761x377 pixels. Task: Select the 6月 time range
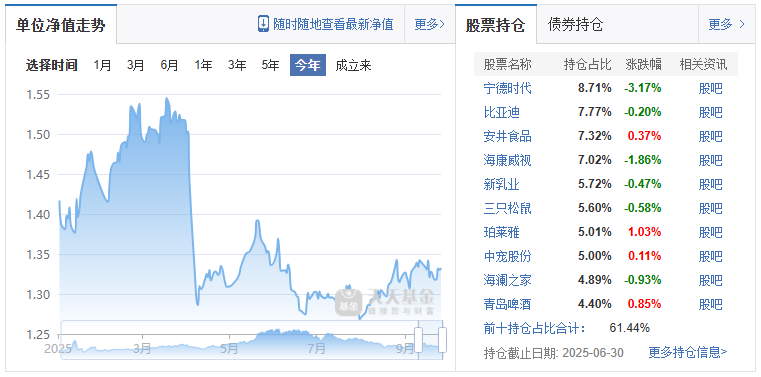(x=169, y=66)
